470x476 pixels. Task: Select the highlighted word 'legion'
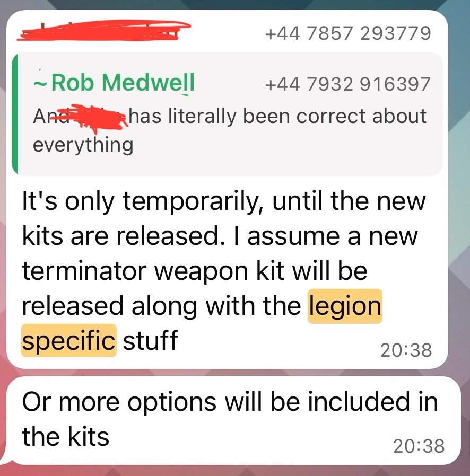pyautogui.click(x=345, y=306)
